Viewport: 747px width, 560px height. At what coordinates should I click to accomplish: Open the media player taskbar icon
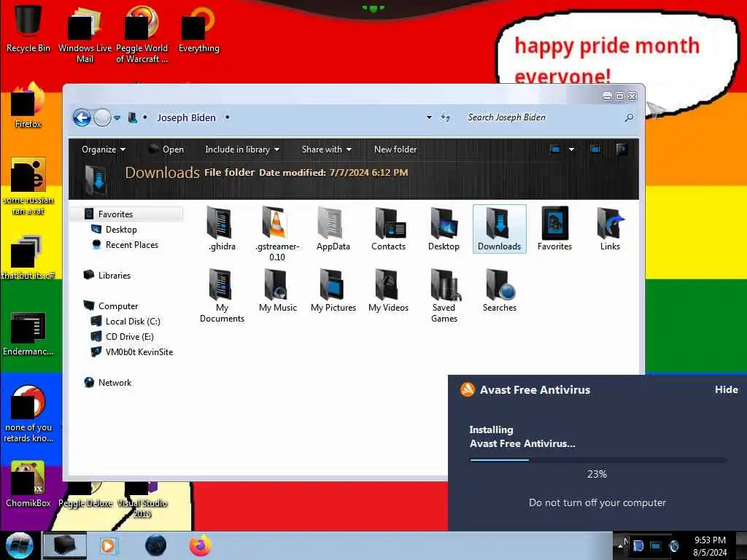point(109,545)
